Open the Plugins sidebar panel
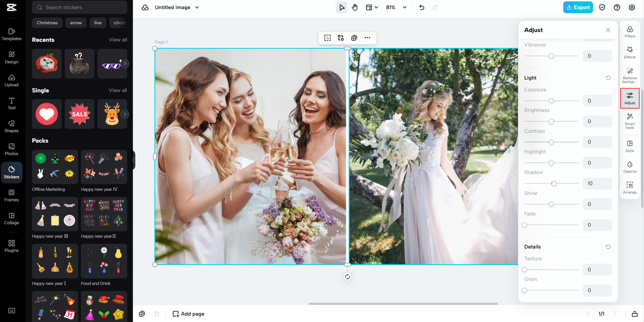The width and height of the screenshot is (644, 322). 12,246
